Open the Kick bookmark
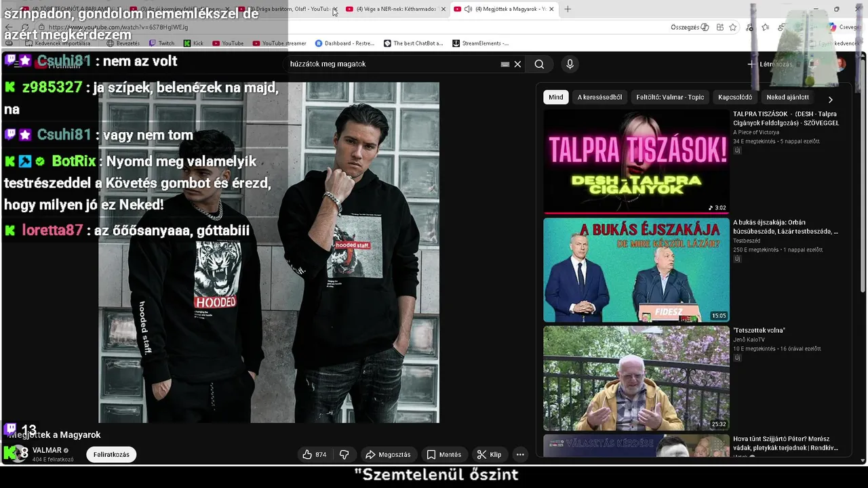Viewport: 868px width, 488px height. [193, 43]
